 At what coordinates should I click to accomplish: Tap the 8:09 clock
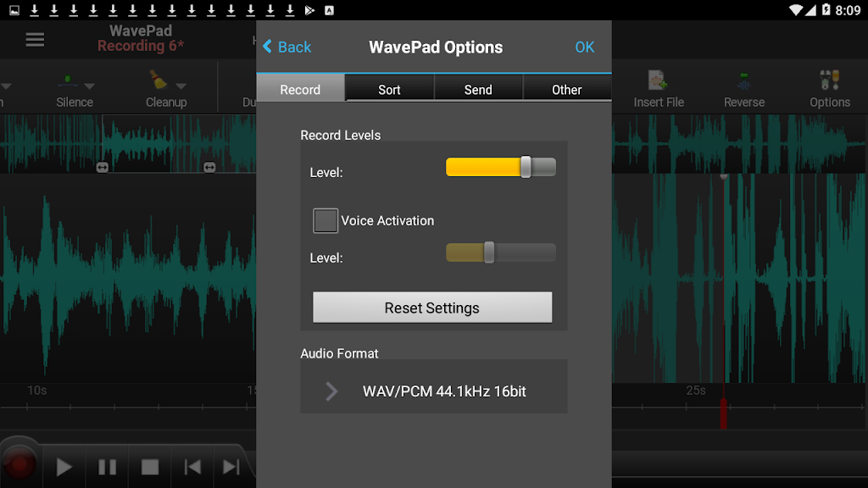(x=848, y=10)
